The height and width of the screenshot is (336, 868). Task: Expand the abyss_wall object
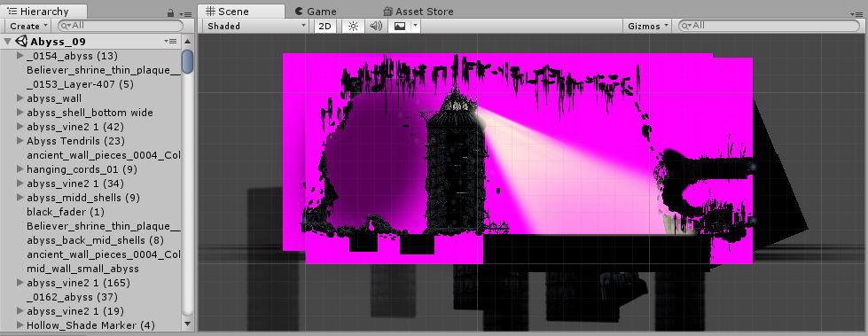click(20, 98)
